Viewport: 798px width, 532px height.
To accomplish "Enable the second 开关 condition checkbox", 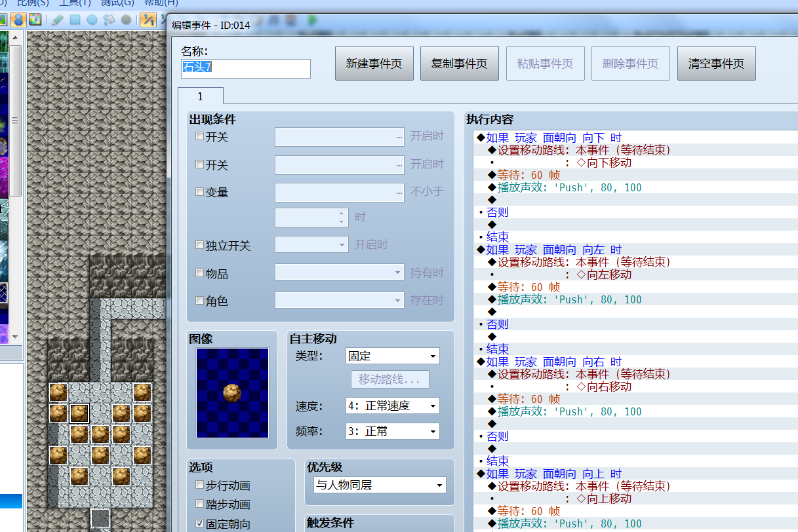I will 199,164.
